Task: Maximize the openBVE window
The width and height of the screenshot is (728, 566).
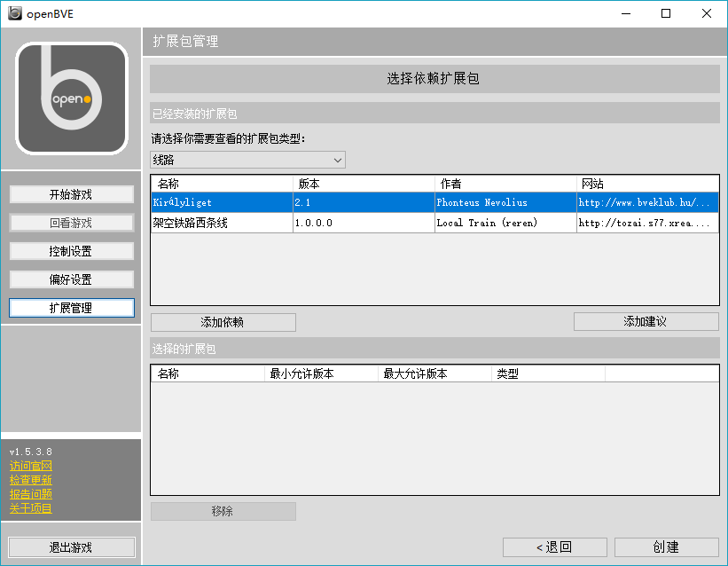Action: (666, 13)
